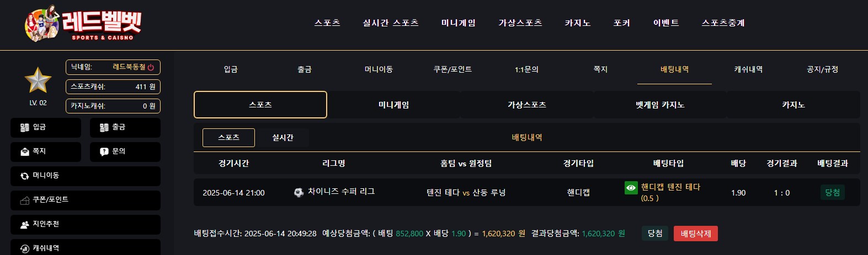The height and width of the screenshot is (255, 868).
Task: Click the red logout power icon
Action: point(151,67)
